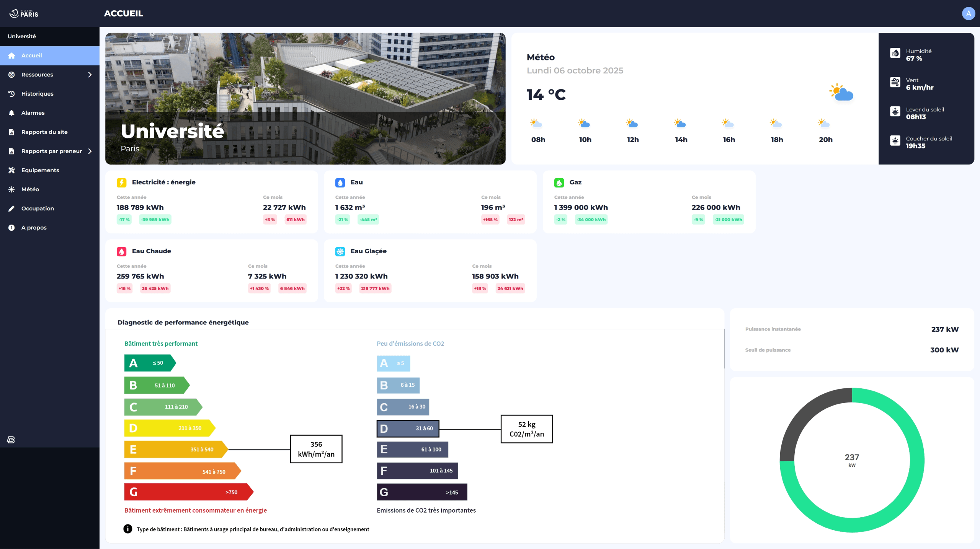The image size is (980, 549).
Task: Open the A propos info icon
Action: click(11, 228)
